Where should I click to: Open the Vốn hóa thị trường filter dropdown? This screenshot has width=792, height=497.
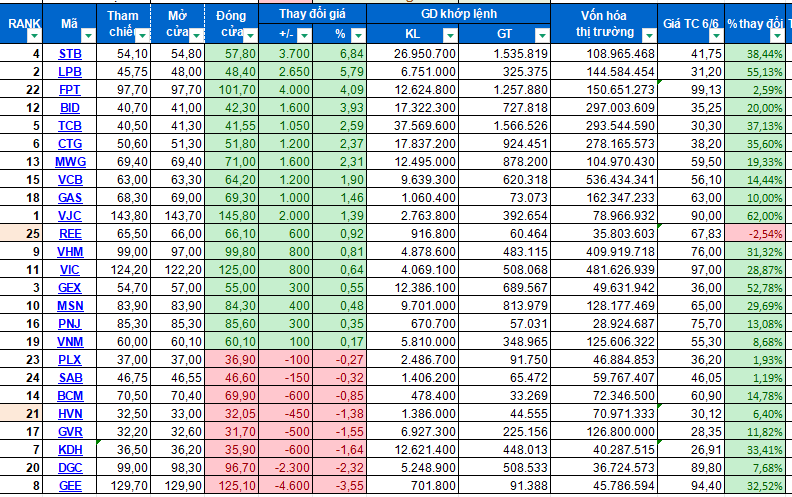649,35
